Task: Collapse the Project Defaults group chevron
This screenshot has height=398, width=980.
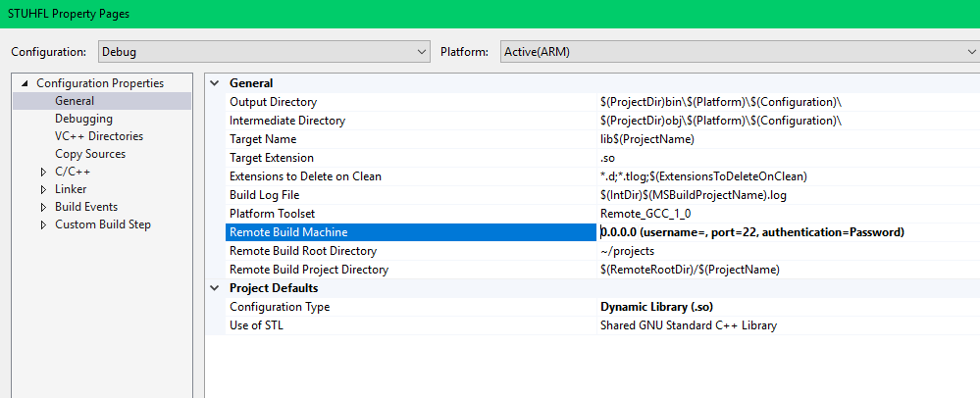Action: coord(215,288)
